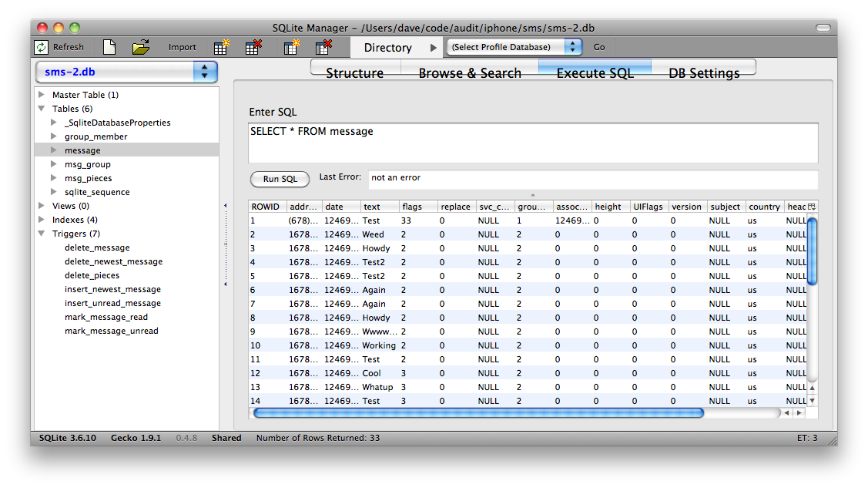Image resolution: width=868 pixels, height=488 pixels.
Task: Click the Refresh toolbar icon
Action: pyautogui.click(x=42, y=47)
